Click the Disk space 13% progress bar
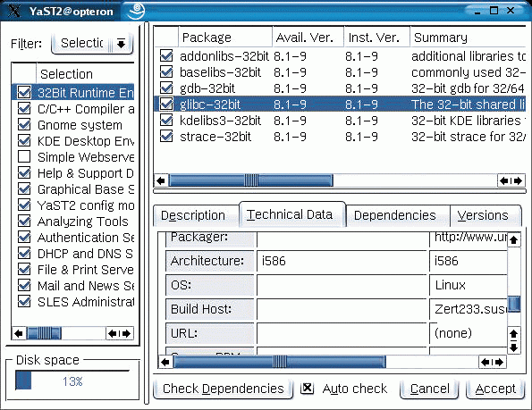Screen dimensions: 532x410 [x=72, y=381]
